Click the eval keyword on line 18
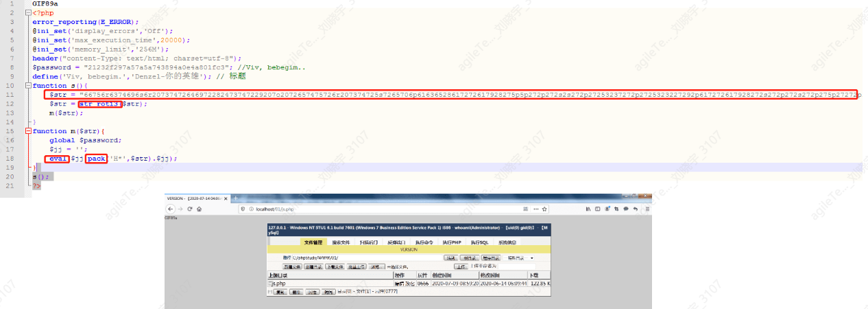This screenshot has width=868, height=309. click(x=58, y=158)
